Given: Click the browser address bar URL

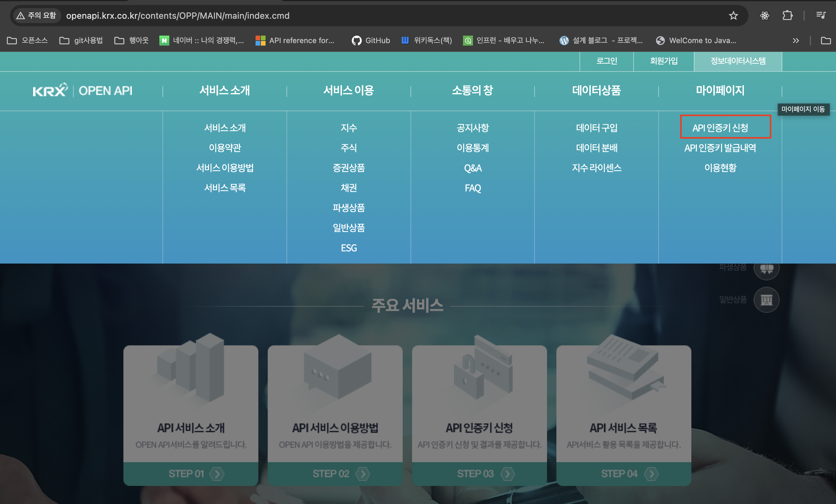Looking at the screenshot, I should coord(178,16).
